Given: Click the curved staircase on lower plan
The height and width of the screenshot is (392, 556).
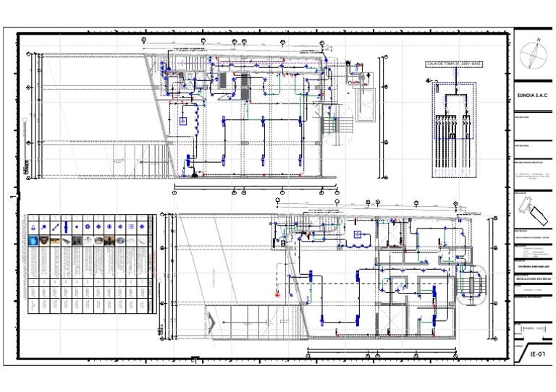Looking at the screenshot, I should tap(471, 286).
